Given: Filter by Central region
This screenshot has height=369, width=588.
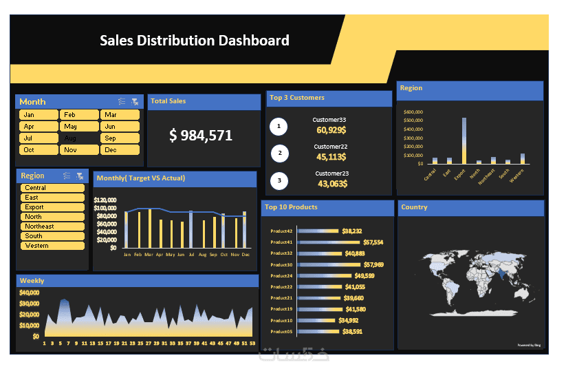Looking at the screenshot, I should 52,188.
